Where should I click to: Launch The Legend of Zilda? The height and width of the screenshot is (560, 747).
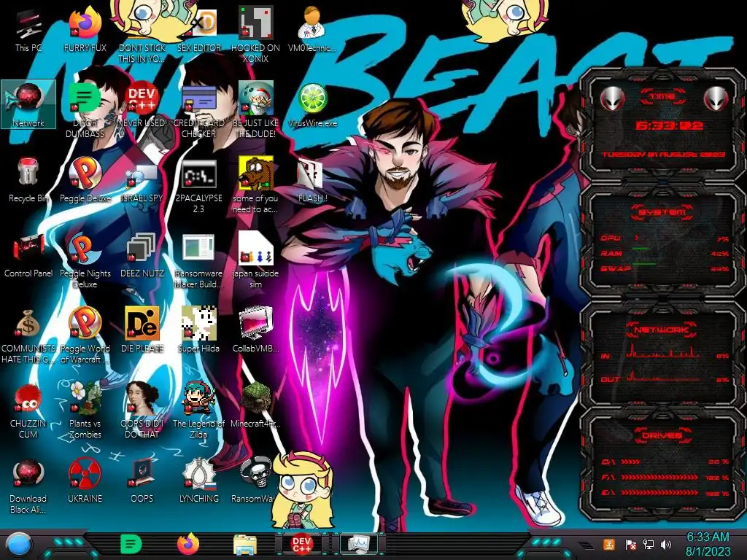coord(199,411)
